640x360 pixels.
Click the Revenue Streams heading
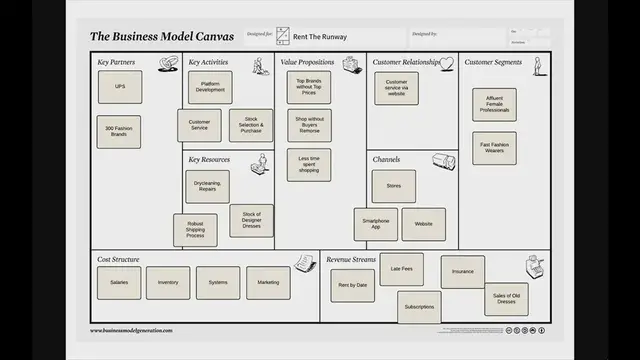[351, 260]
